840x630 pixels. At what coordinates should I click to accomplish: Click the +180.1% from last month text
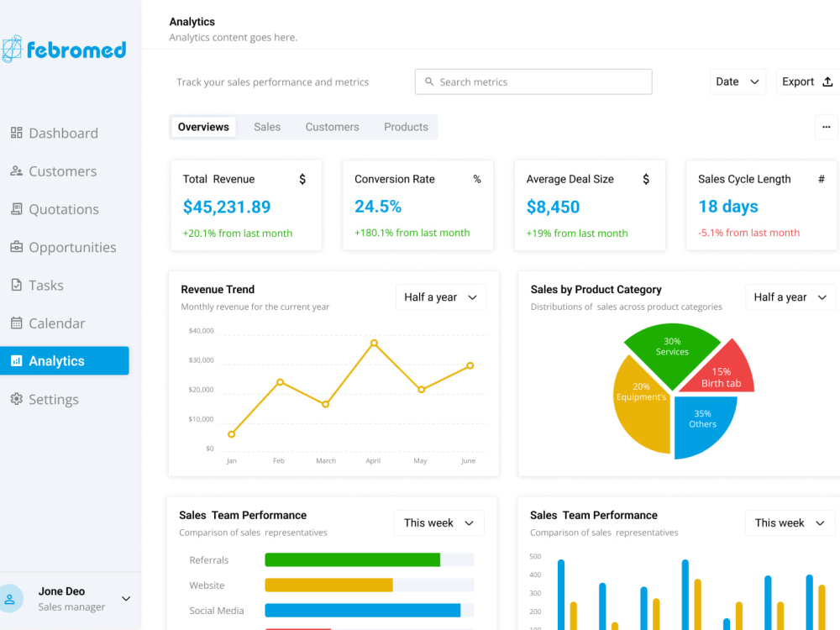pos(412,233)
